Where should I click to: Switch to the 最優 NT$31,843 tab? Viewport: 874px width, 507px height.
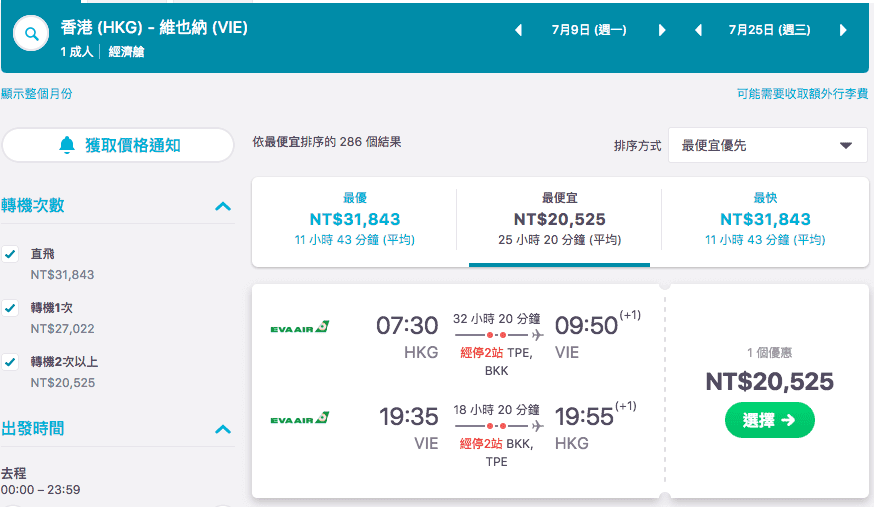click(x=355, y=219)
